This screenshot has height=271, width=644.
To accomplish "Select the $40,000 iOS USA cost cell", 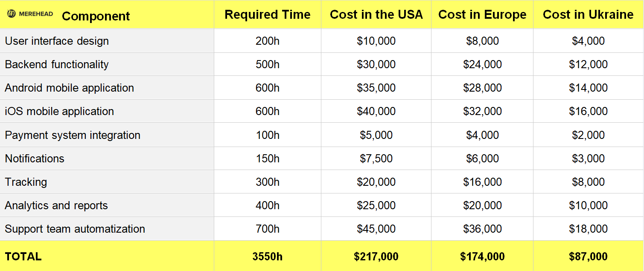I will 376,111.
